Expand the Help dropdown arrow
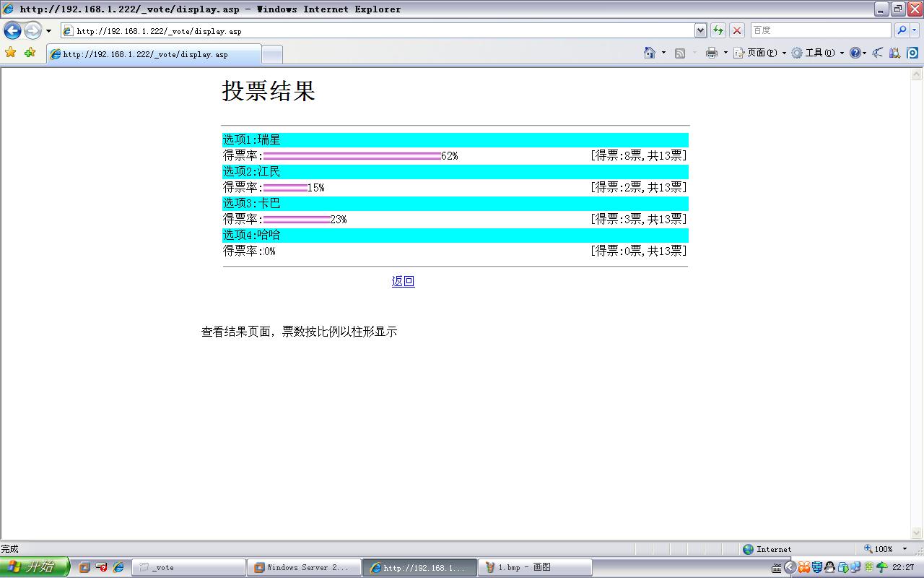924x578 pixels. [x=865, y=53]
